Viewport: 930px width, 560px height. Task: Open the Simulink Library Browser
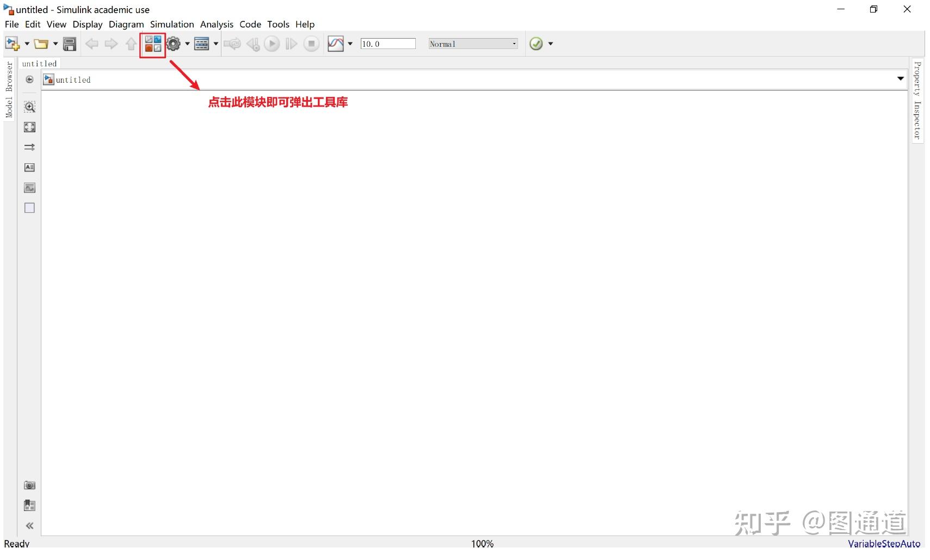pos(152,44)
